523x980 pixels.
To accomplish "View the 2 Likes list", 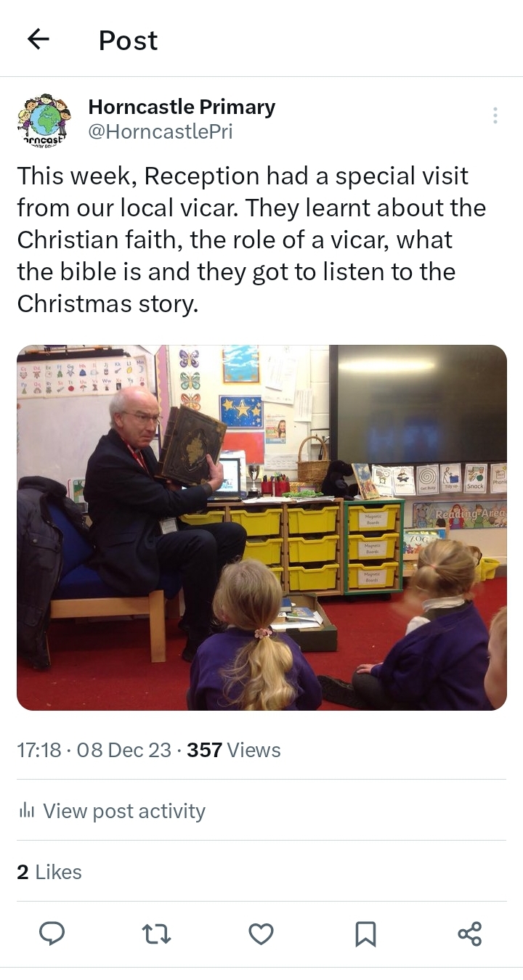I will [49, 872].
